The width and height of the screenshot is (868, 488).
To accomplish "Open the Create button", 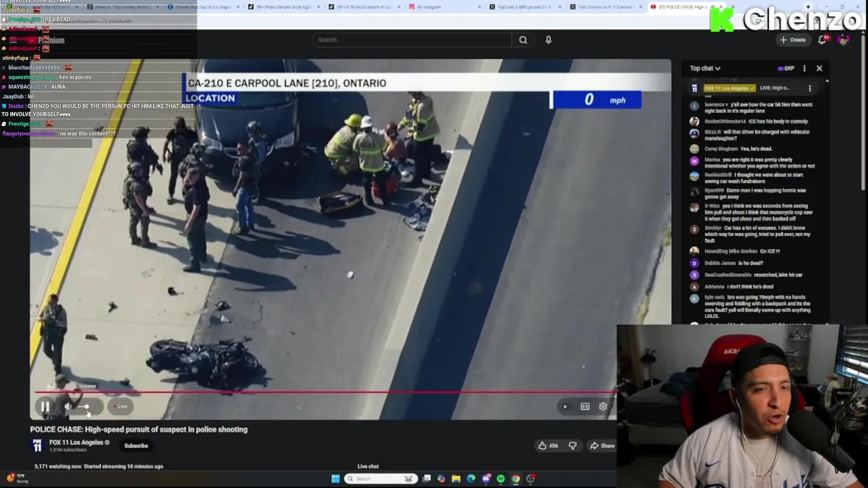I will (793, 40).
